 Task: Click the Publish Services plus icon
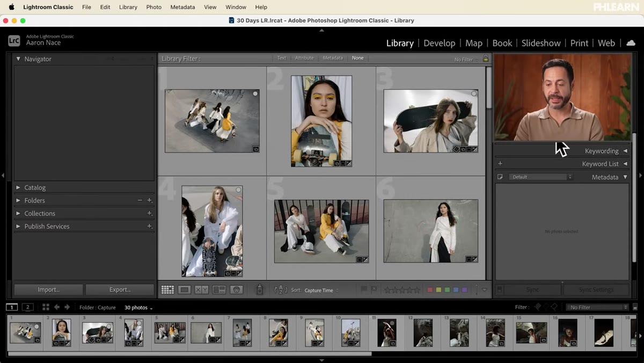point(149,226)
